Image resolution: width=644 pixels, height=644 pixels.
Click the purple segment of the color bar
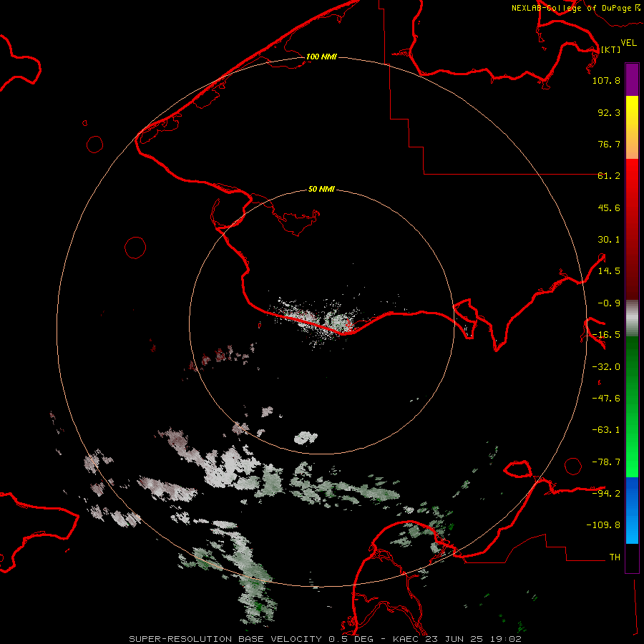tap(632, 79)
